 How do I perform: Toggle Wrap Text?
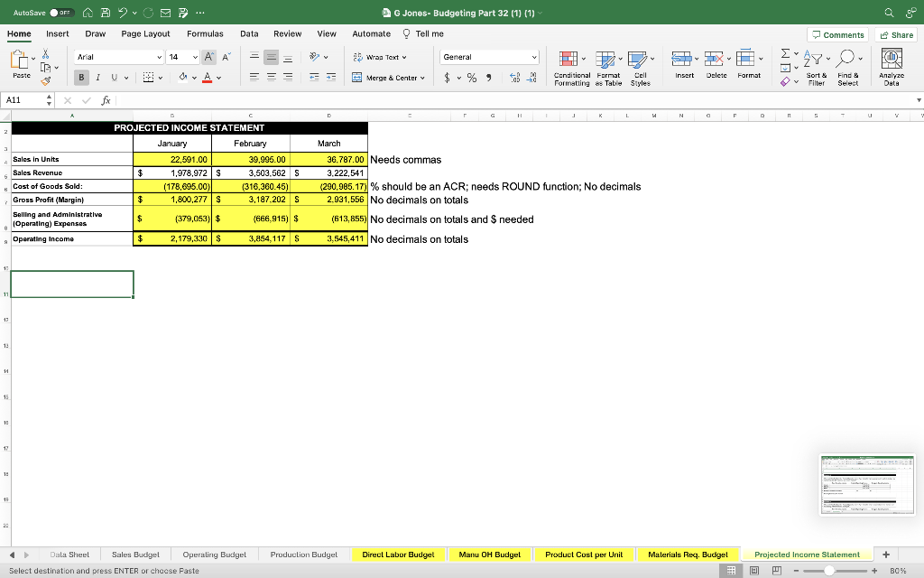[380, 57]
